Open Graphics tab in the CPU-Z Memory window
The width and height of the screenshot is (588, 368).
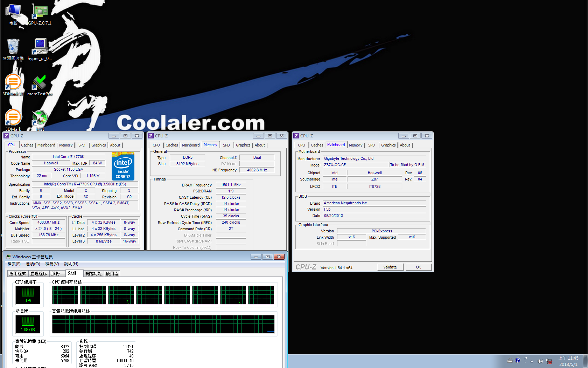[x=243, y=145]
